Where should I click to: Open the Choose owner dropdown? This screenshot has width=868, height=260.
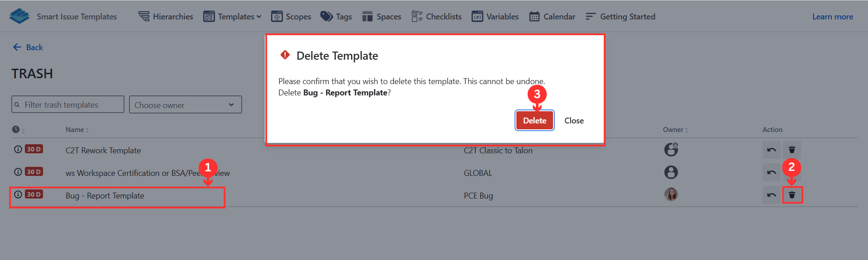coord(186,104)
